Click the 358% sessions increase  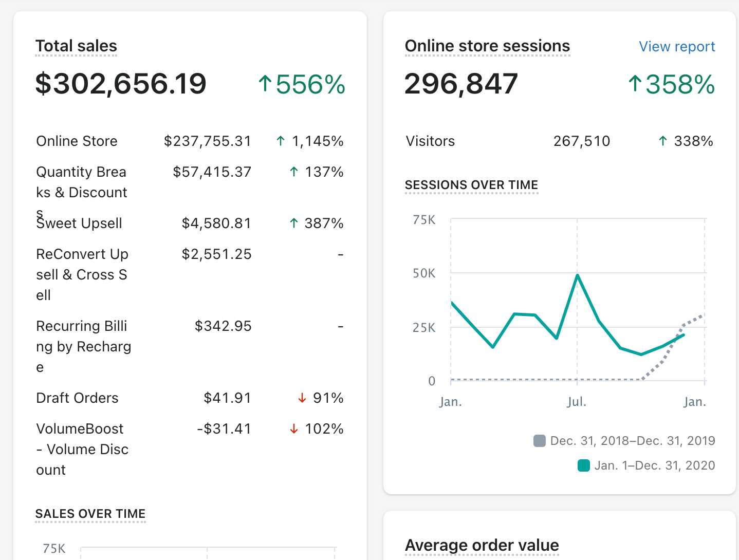pos(672,84)
